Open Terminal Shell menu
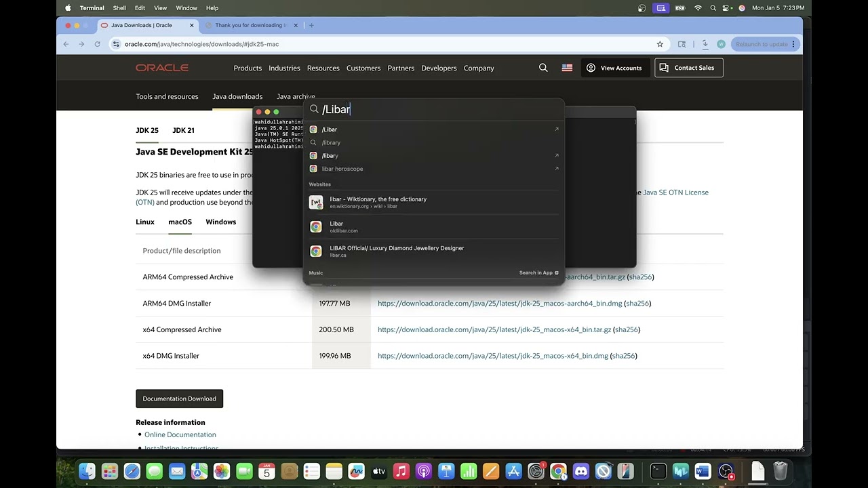Viewport: 868px width, 488px height. pos(119,8)
